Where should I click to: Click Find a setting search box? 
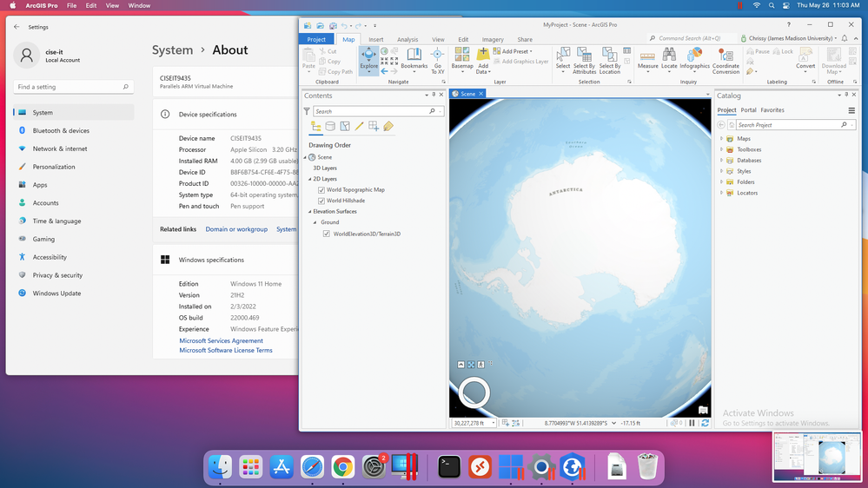(73, 87)
